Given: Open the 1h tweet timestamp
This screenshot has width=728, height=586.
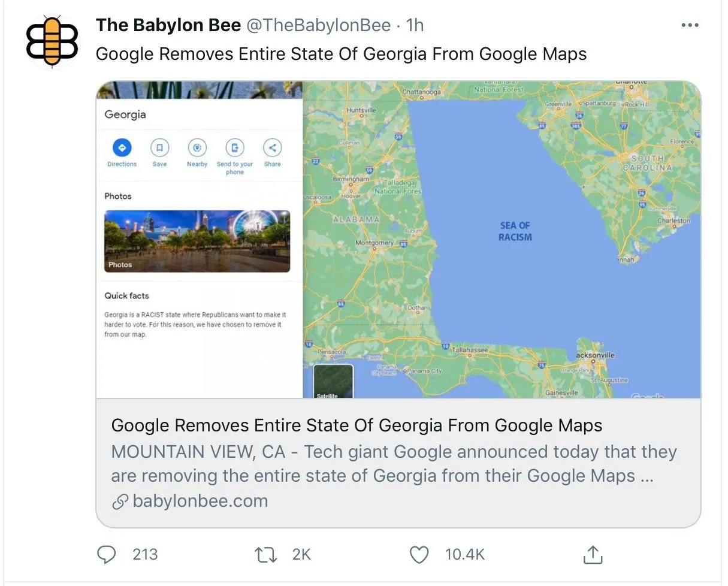Looking at the screenshot, I should click(x=415, y=25).
